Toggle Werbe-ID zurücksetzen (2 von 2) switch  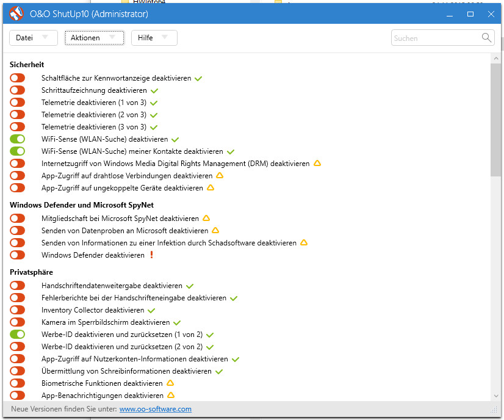click(17, 347)
